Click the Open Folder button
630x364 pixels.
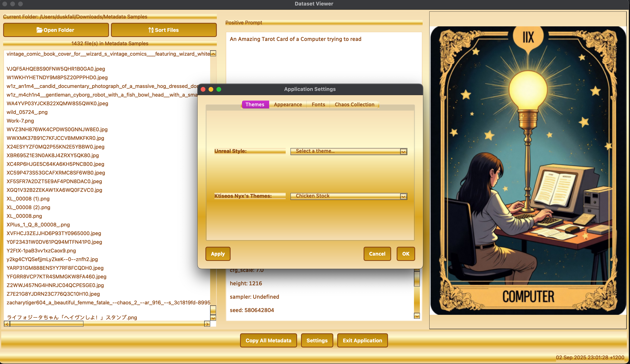(x=56, y=30)
